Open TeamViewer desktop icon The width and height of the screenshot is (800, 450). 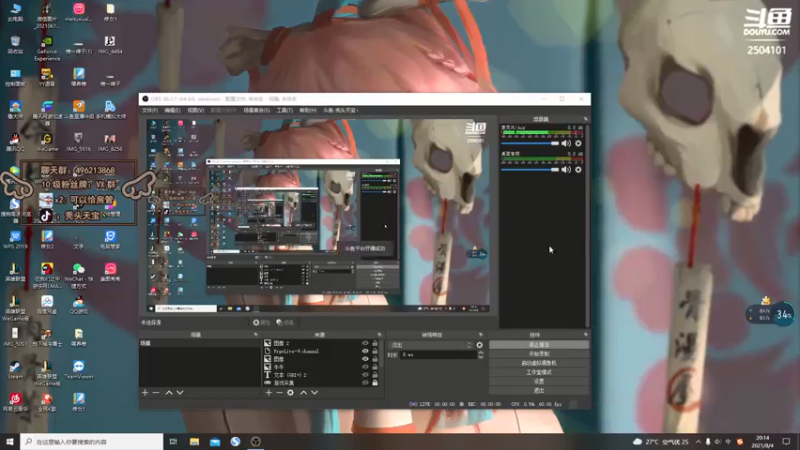point(79,370)
